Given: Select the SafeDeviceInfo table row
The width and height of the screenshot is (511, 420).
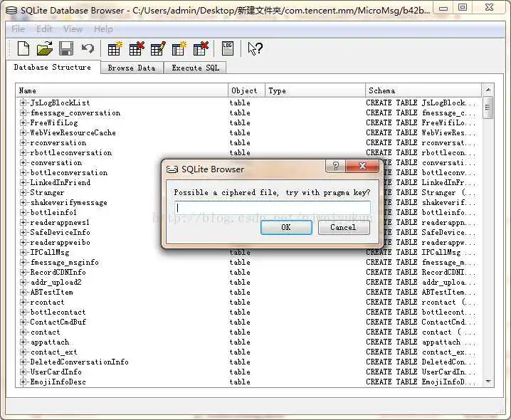Looking at the screenshot, I should click(60, 233).
